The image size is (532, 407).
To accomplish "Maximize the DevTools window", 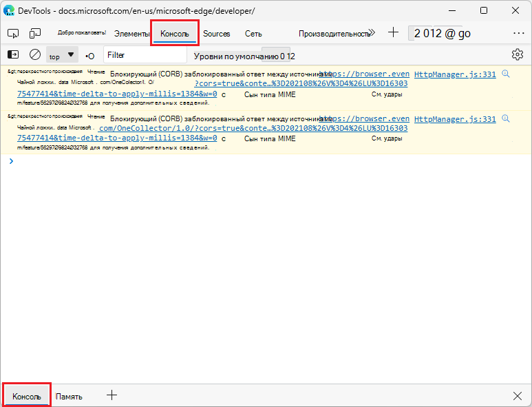I will click(484, 10).
